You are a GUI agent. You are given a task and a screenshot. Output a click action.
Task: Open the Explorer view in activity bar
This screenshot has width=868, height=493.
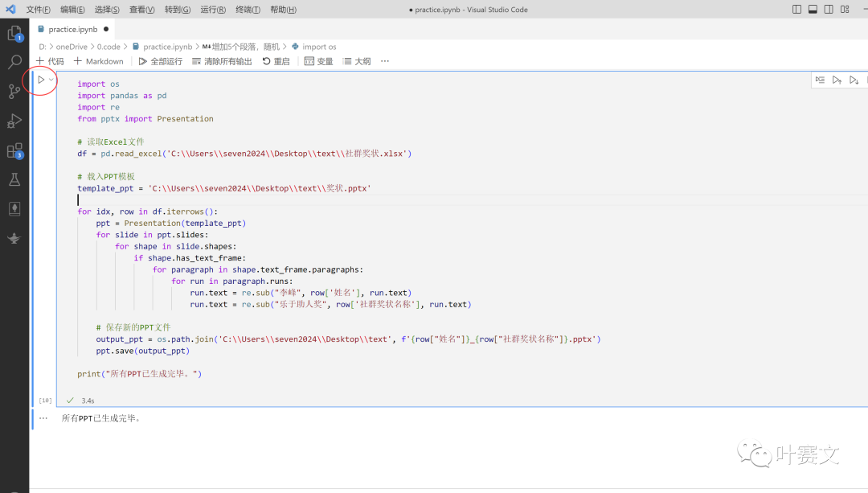pyautogui.click(x=14, y=34)
